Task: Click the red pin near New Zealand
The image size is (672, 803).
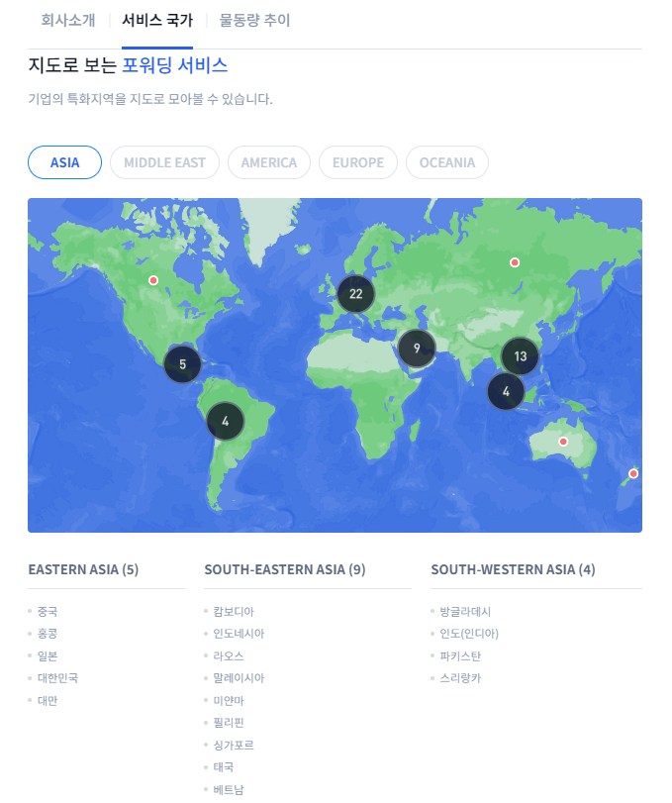Action: [633, 473]
